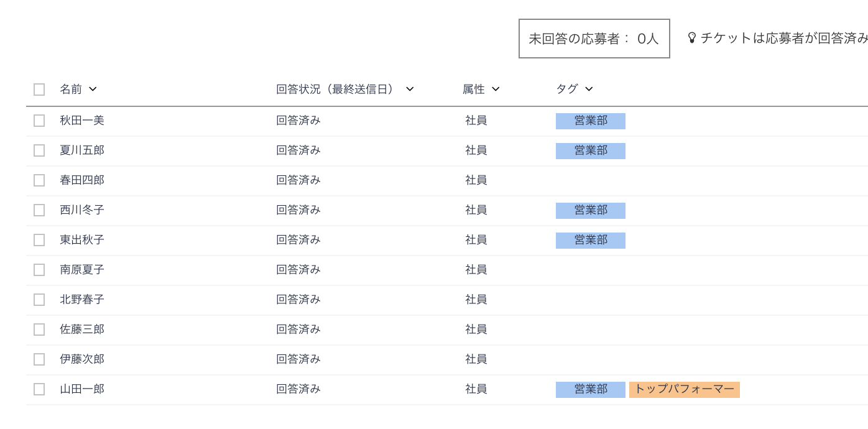Click the 未回答の応募者 count box

point(594,39)
